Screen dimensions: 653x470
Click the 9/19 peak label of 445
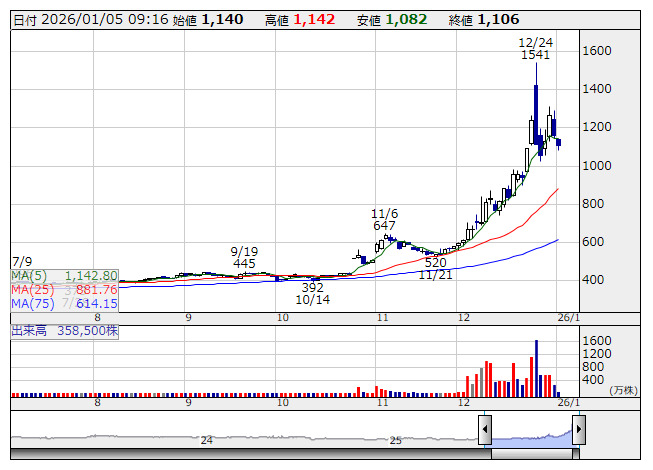point(245,257)
